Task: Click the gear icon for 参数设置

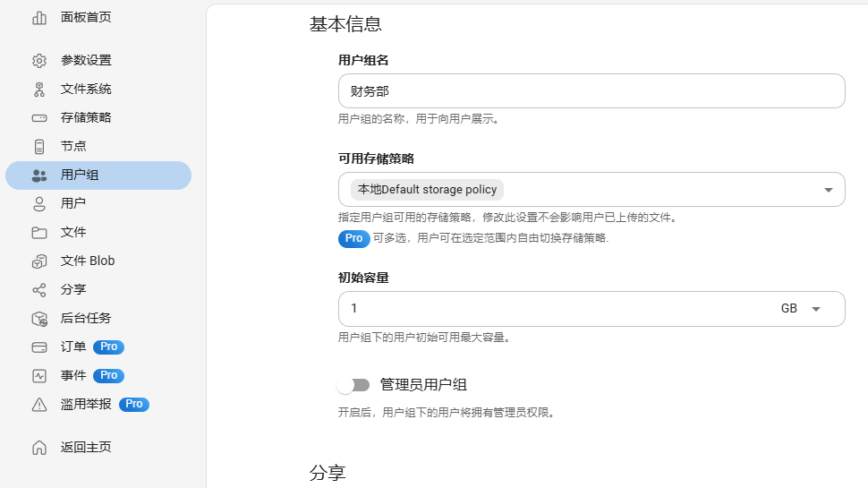Action: click(39, 60)
